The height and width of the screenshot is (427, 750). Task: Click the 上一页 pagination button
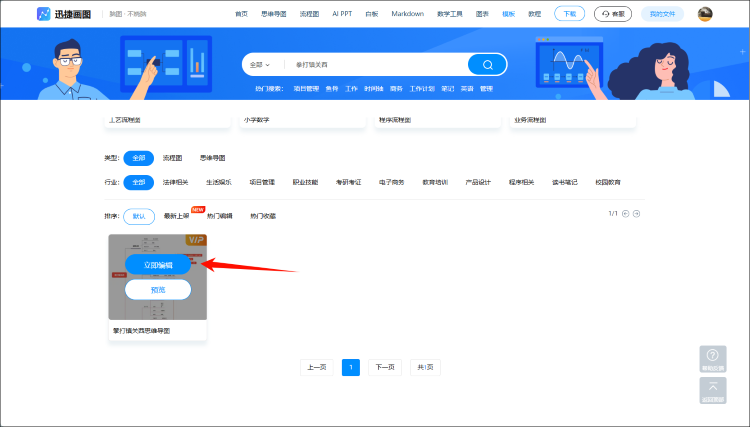[317, 368]
